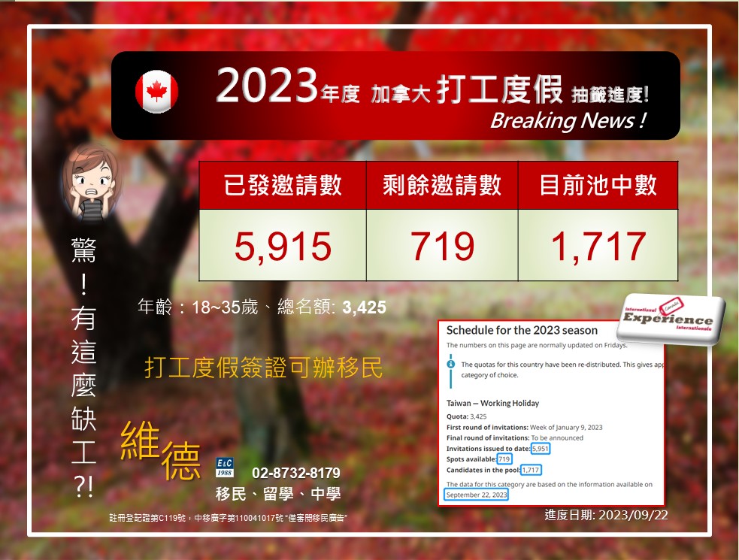Click the quotas re-distributed notice text
The width and height of the screenshot is (739, 560).
pos(562,370)
